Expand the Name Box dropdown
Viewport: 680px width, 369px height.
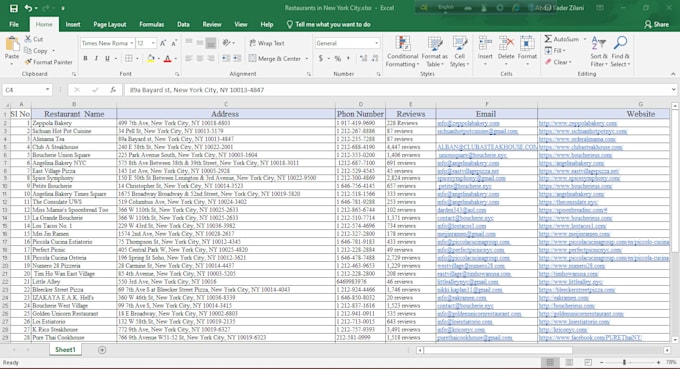(x=47, y=90)
